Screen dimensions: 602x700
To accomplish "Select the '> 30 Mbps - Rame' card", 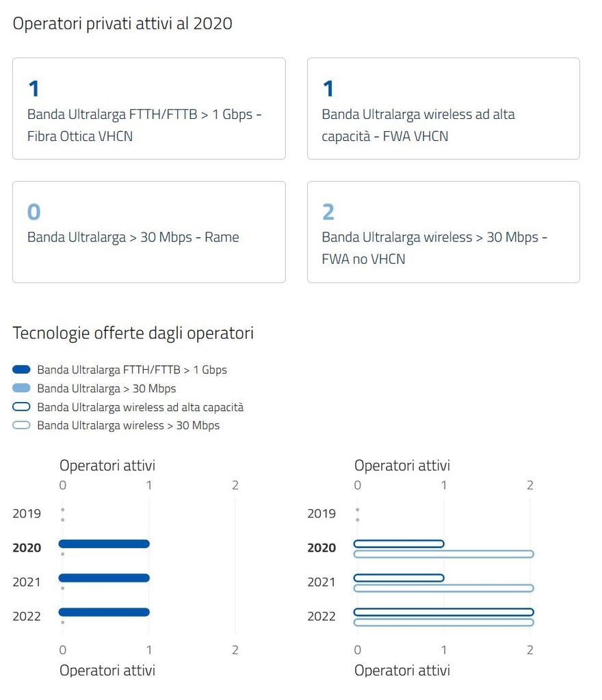I will pyautogui.click(x=148, y=232).
